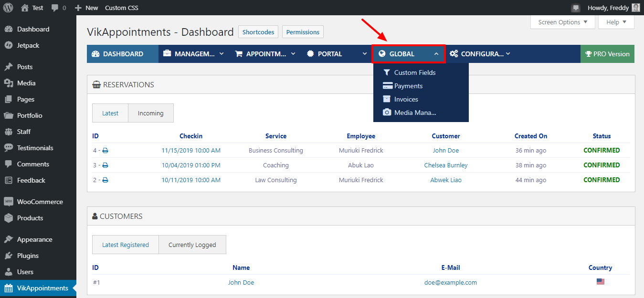Image resolution: width=644 pixels, height=298 pixels.
Task: Open the Help dropdown
Action: (x=616, y=22)
